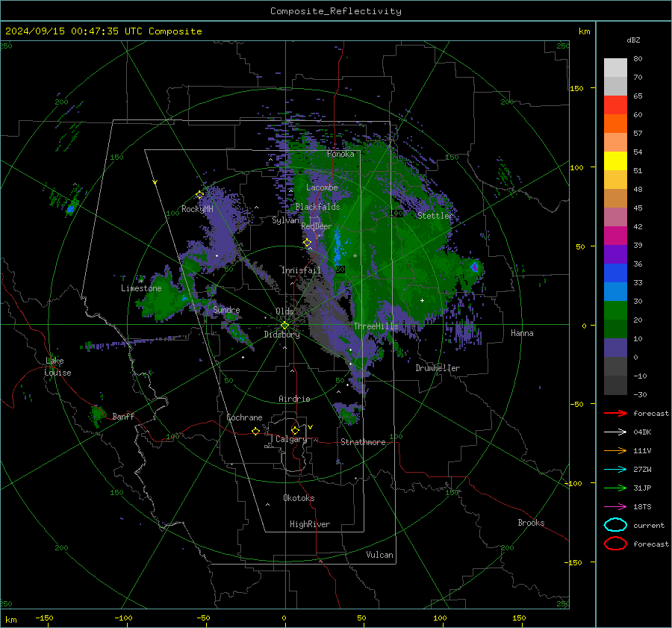Click the Banff label

point(123,416)
